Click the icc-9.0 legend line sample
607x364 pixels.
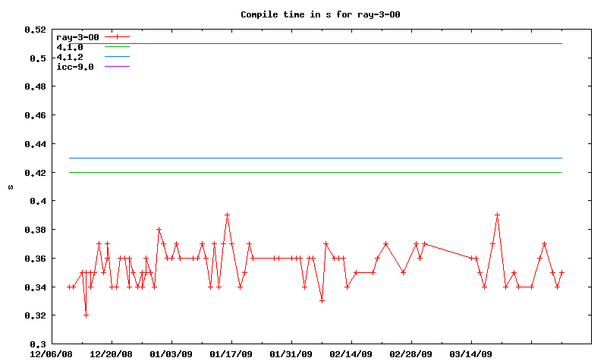118,67
